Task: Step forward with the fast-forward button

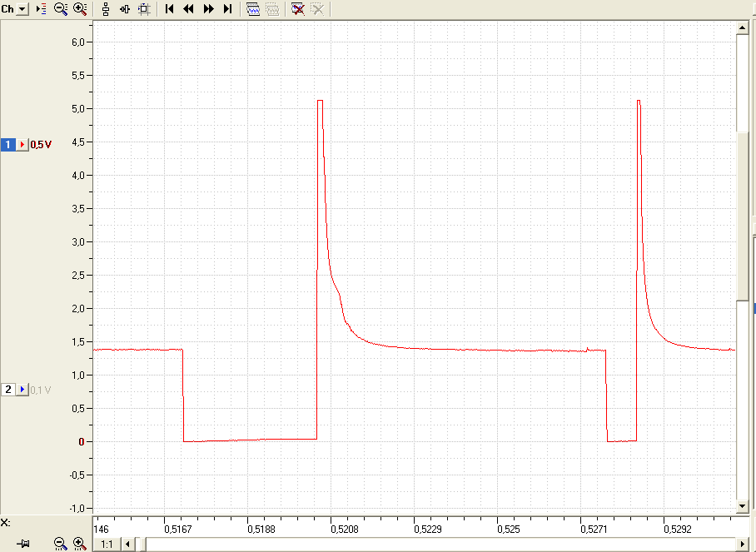Action: (208, 8)
